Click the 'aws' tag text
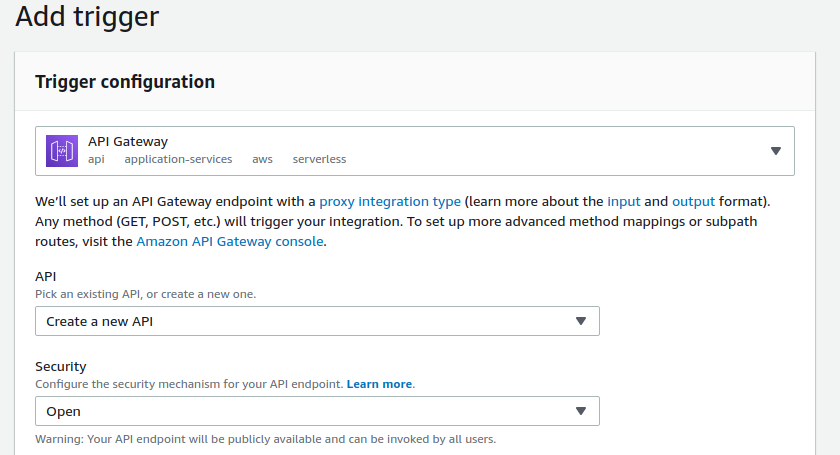840x455 pixels. tap(262, 159)
